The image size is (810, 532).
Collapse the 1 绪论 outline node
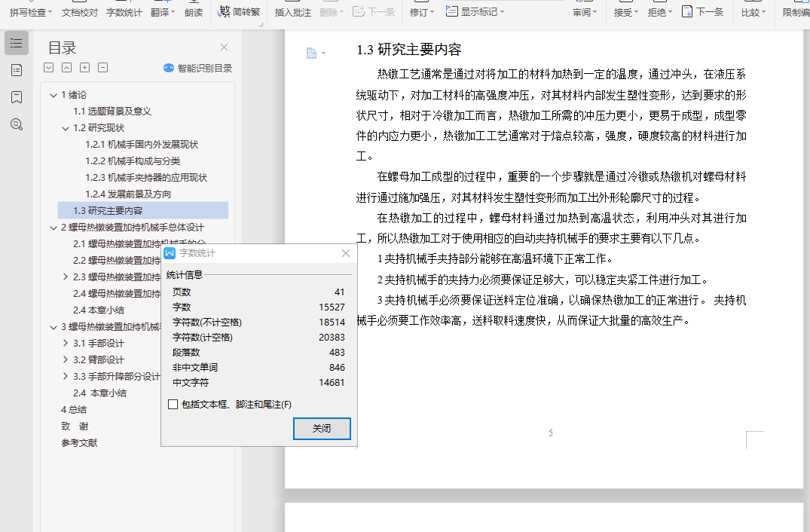[53, 95]
